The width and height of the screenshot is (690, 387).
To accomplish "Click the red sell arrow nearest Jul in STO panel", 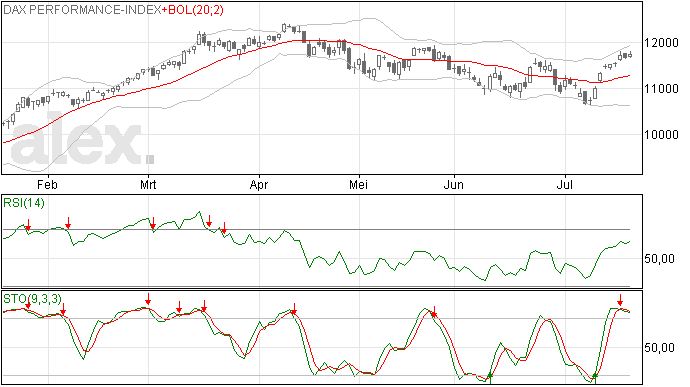I will [620, 300].
